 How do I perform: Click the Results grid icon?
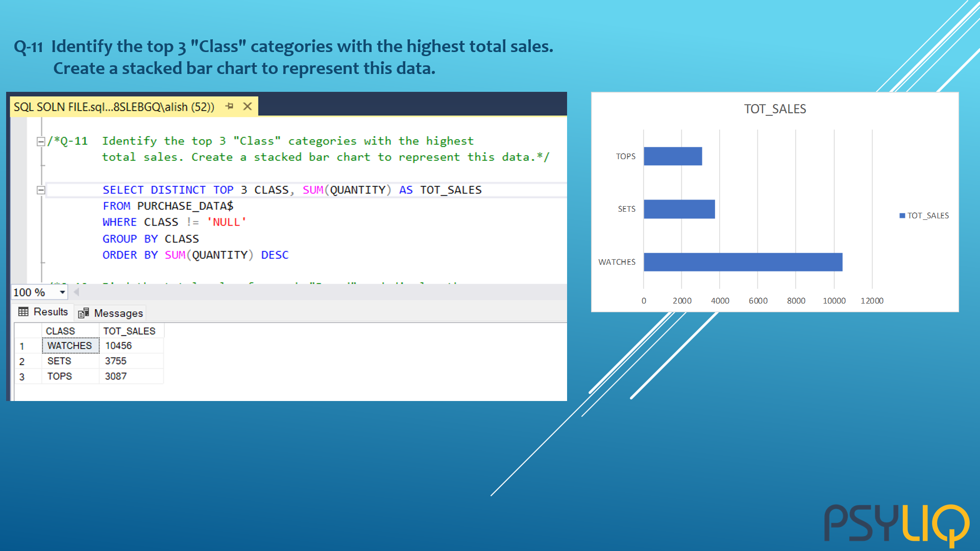pyautogui.click(x=23, y=312)
